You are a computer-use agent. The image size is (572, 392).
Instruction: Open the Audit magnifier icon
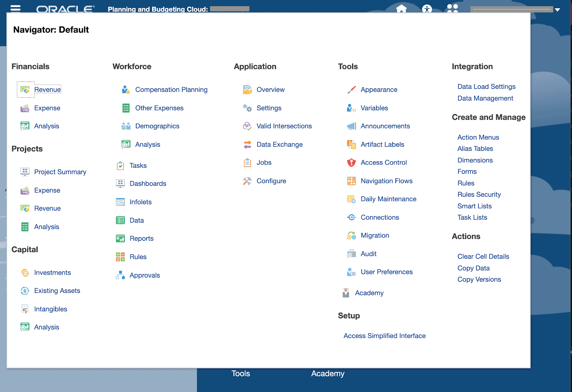(x=351, y=254)
